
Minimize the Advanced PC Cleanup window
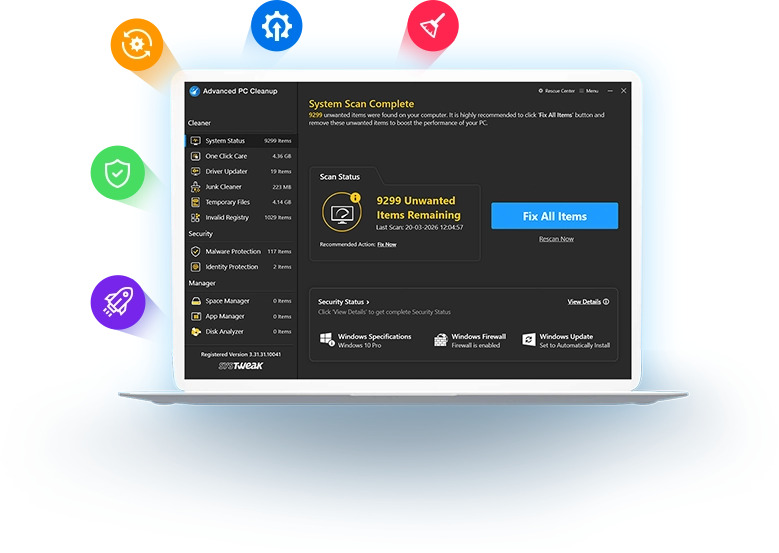coord(610,91)
